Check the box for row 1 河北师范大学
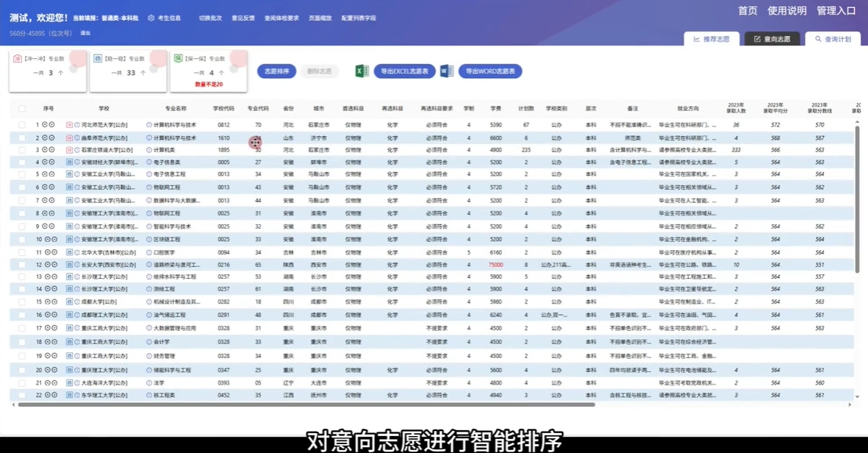This screenshot has height=453, width=868. point(22,125)
